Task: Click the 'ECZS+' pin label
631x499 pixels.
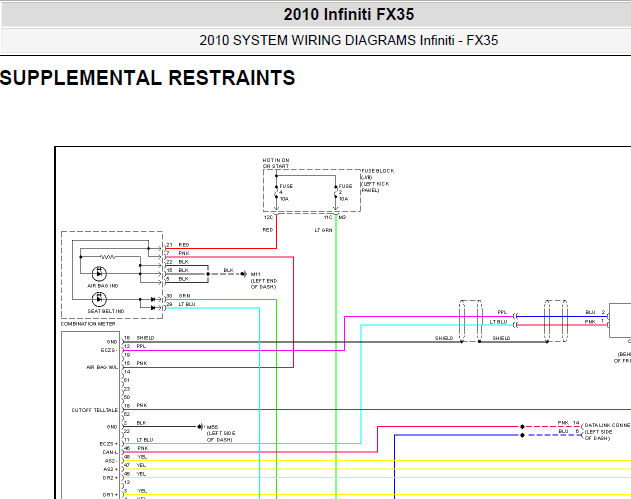Action: [109, 443]
